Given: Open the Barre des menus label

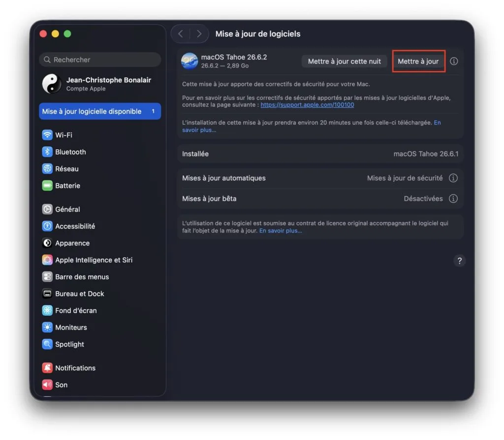Looking at the screenshot, I should pyautogui.click(x=82, y=277).
